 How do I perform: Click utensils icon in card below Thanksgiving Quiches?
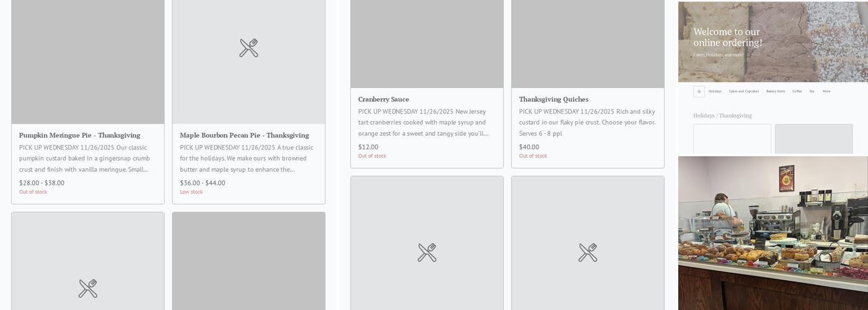point(587,252)
